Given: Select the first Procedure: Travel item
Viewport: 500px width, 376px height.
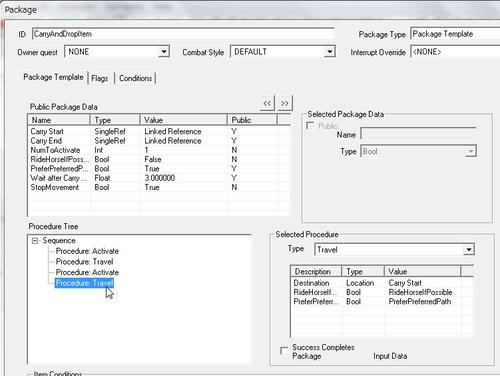Looking at the screenshot, I should pyautogui.click(x=84, y=262).
